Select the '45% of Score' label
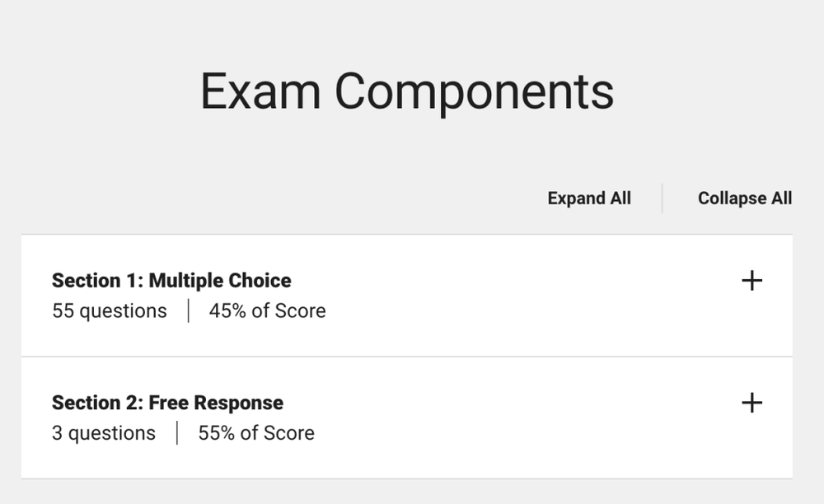The width and height of the screenshot is (824, 504). click(267, 311)
